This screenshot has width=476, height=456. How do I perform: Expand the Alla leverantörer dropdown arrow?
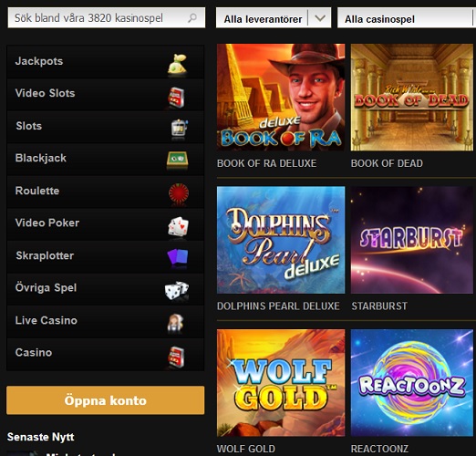[x=320, y=19]
